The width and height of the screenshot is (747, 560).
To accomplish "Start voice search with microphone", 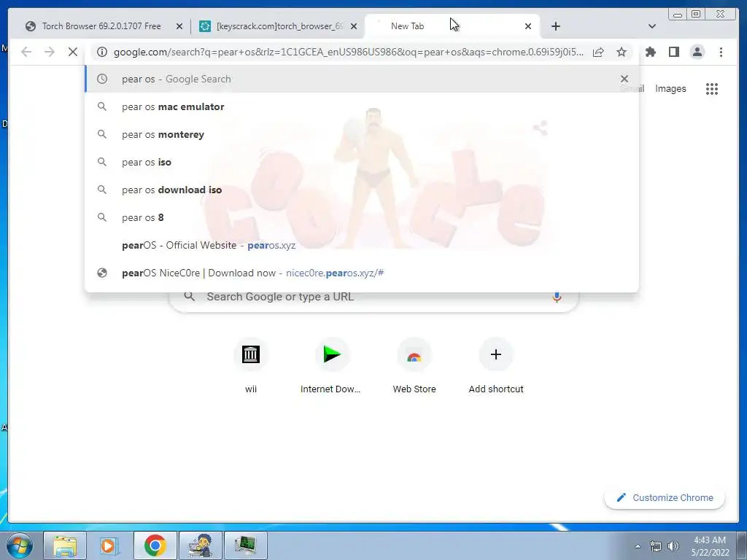I will (557, 297).
